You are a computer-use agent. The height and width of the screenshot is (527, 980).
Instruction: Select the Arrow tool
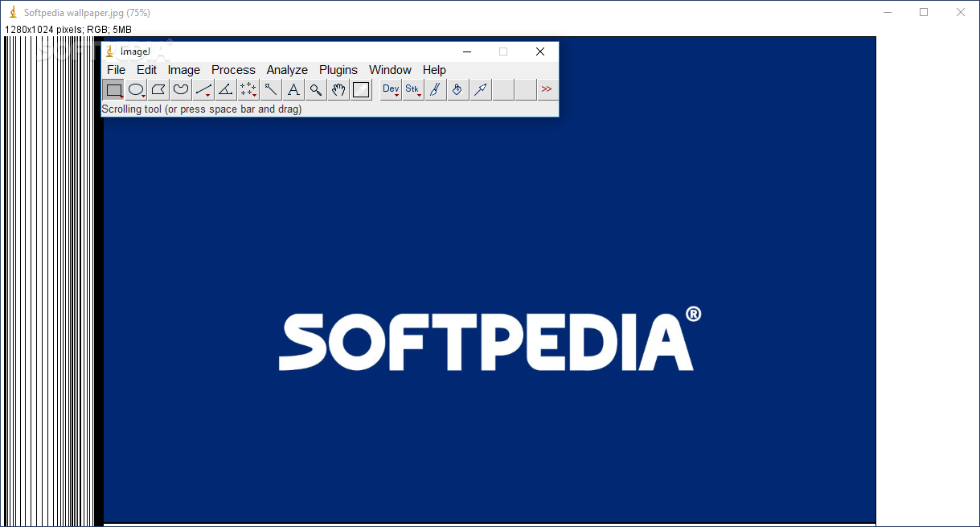(x=481, y=89)
